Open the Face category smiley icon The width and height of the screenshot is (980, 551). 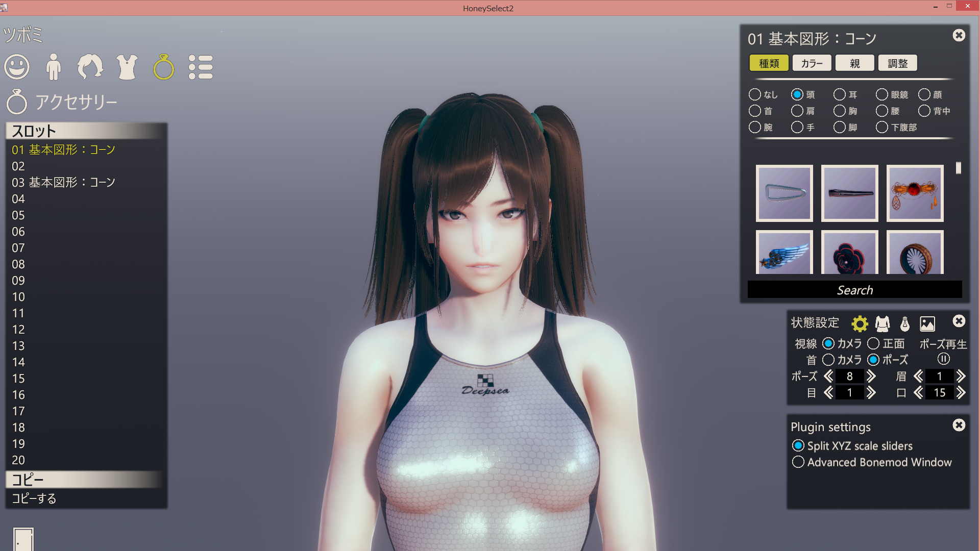tap(17, 67)
